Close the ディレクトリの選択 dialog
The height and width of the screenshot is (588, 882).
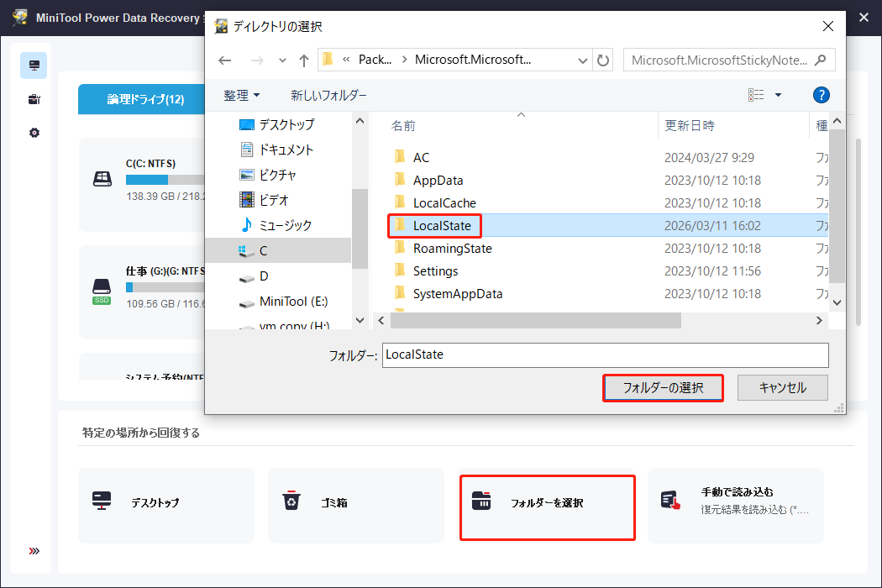click(828, 26)
